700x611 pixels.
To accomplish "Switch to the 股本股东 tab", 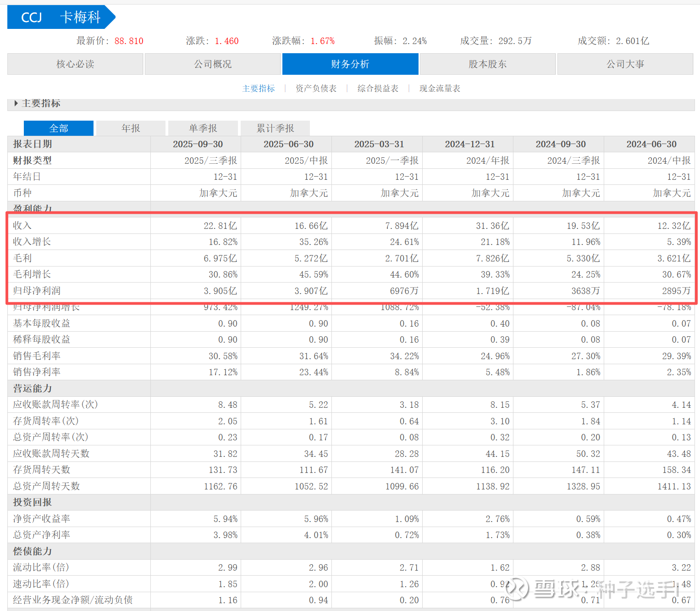I will 488,64.
